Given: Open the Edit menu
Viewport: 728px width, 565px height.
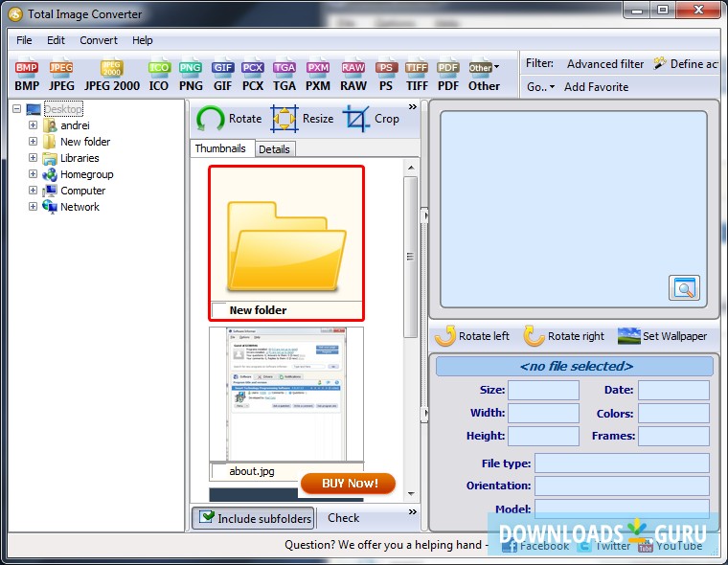Looking at the screenshot, I should (x=56, y=40).
